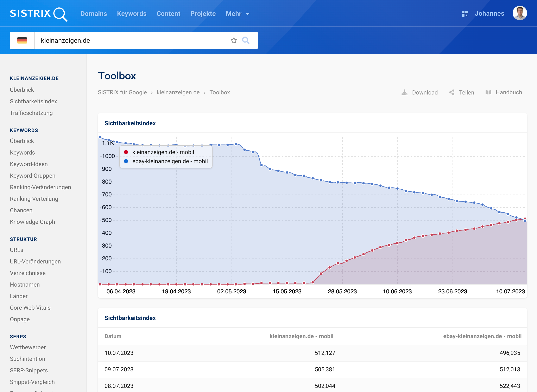The width and height of the screenshot is (537, 392).
Task: Open the Keywords top navigation tab
Action: pos(132,14)
